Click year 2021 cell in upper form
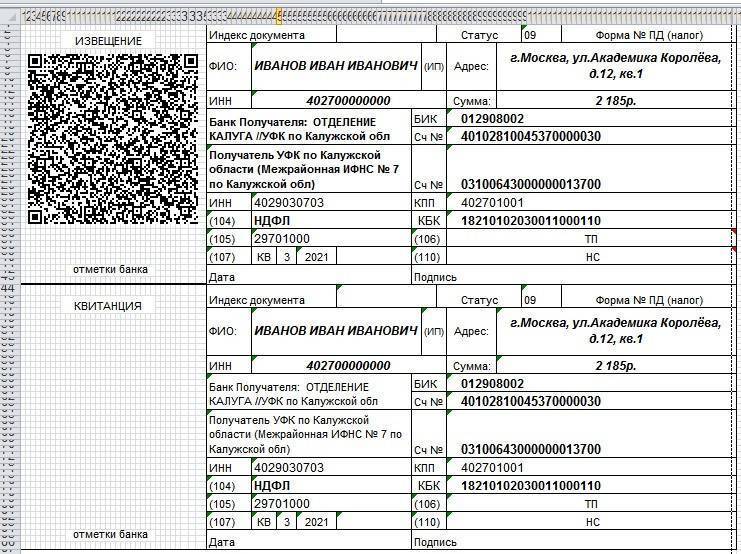 click(x=315, y=258)
